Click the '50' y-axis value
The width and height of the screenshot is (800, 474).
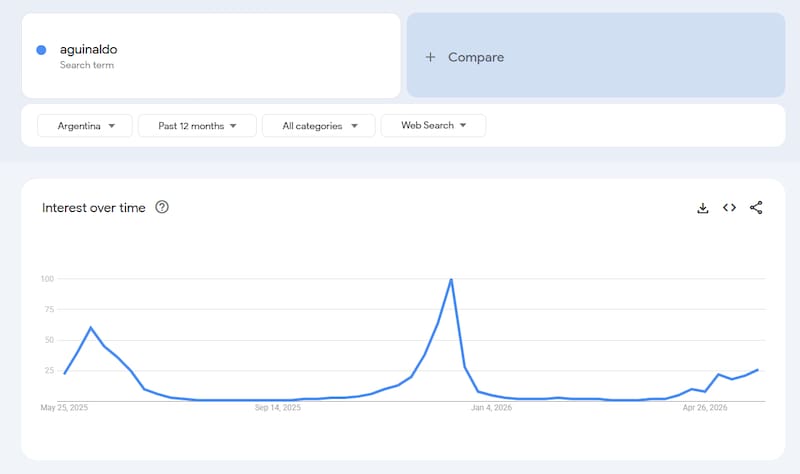(x=49, y=340)
